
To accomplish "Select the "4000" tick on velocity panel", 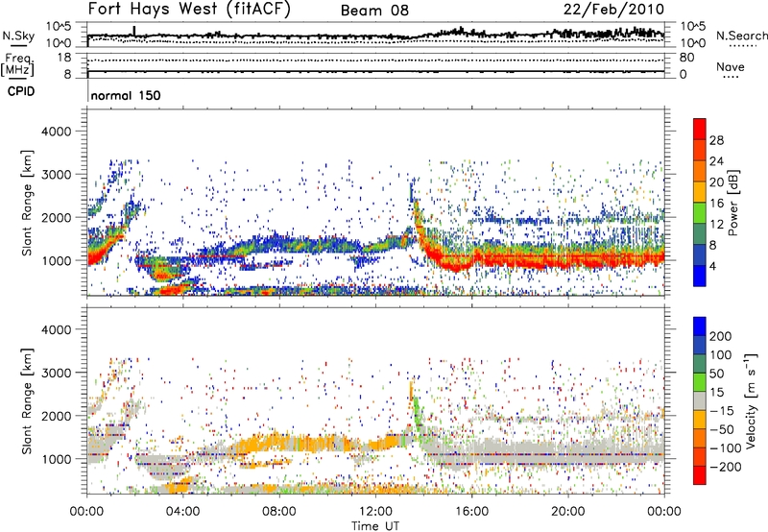I will (56, 329).
